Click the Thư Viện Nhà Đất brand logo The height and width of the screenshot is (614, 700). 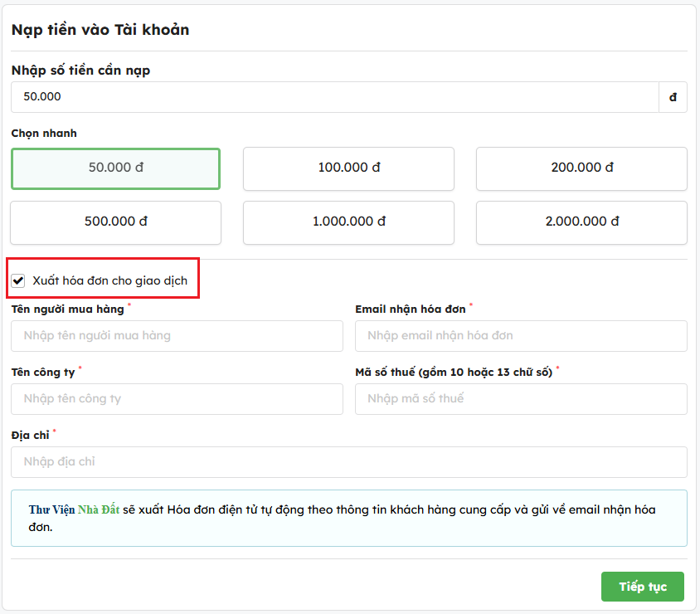pyautogui.click(x=74, y=509)
